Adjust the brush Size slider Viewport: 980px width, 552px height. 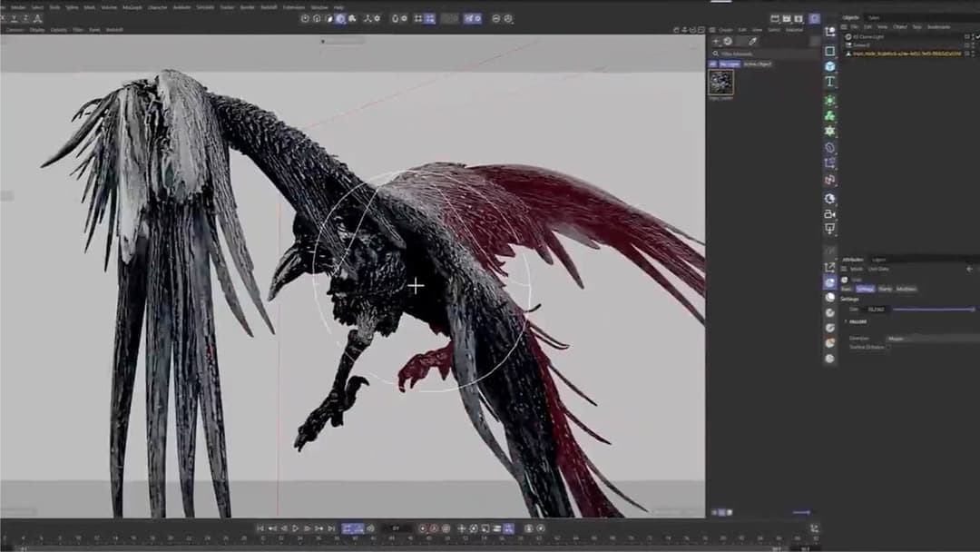pyautogui.click(x=934, y=310)
